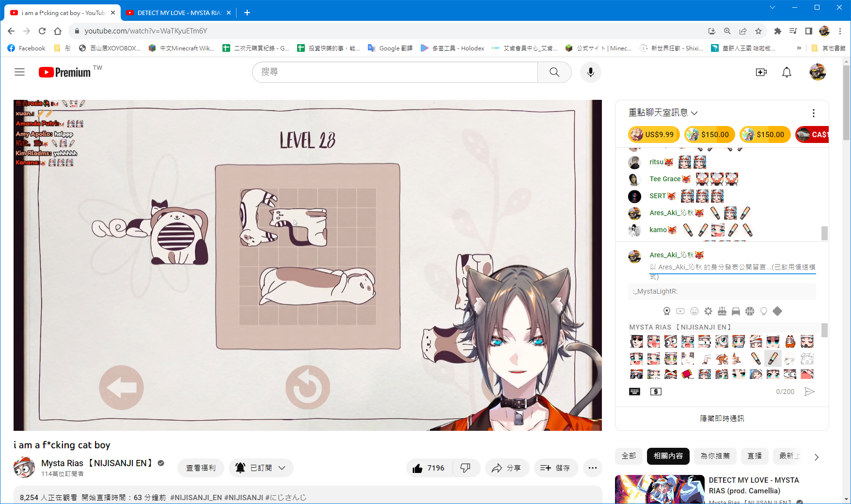The width and height of the screenshot is (851, 504).
Task: Switch to DETECT MY LOVE browser tab
Action: click(x=178, y=13)
